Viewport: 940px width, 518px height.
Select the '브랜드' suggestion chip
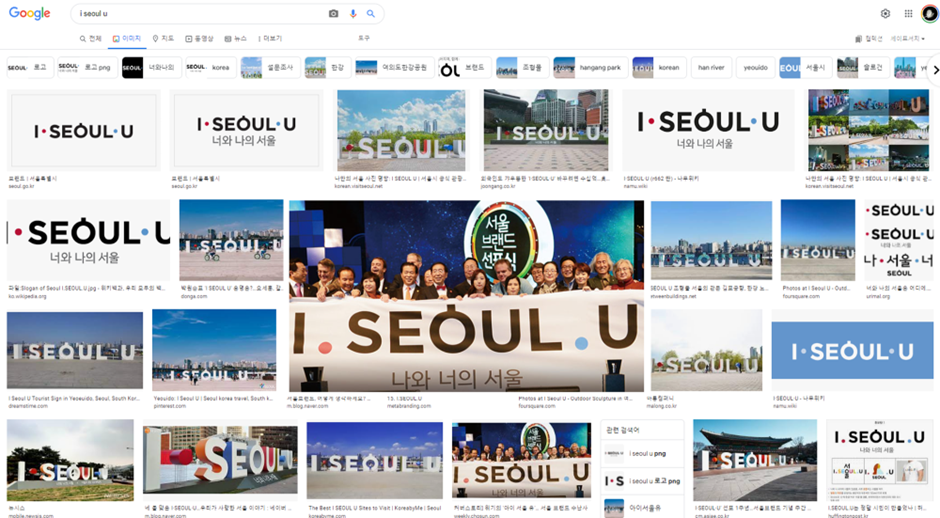[465, 68]
